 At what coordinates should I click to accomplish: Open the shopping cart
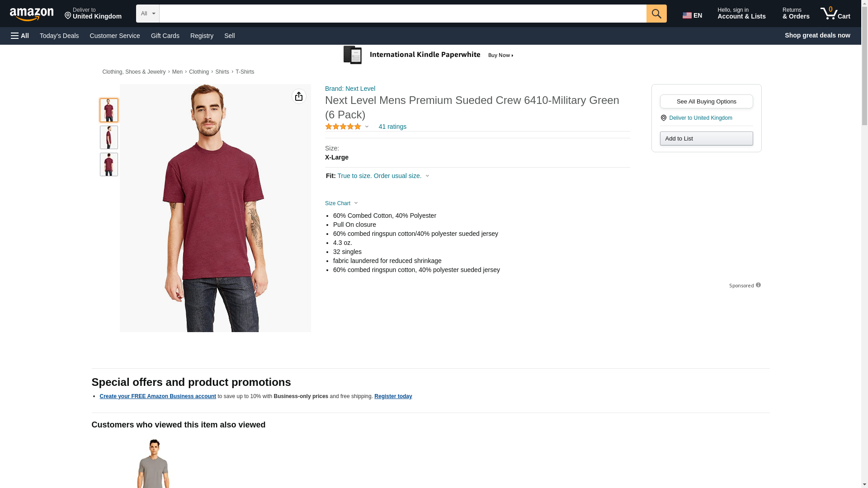(835, 14)
